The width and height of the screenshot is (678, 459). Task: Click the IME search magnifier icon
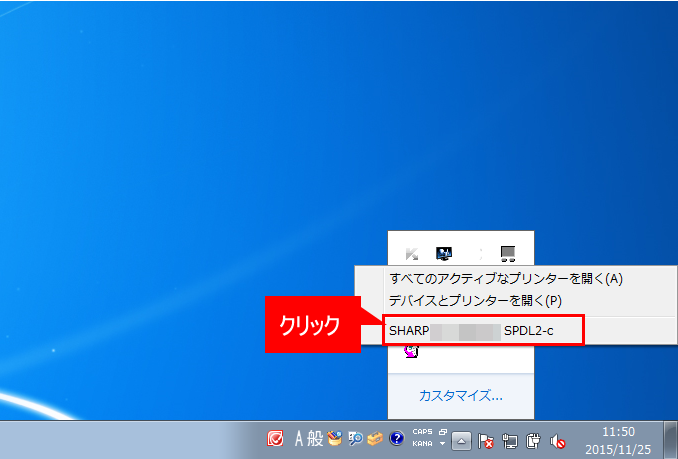pyautogui.click(x=355, y=438)
